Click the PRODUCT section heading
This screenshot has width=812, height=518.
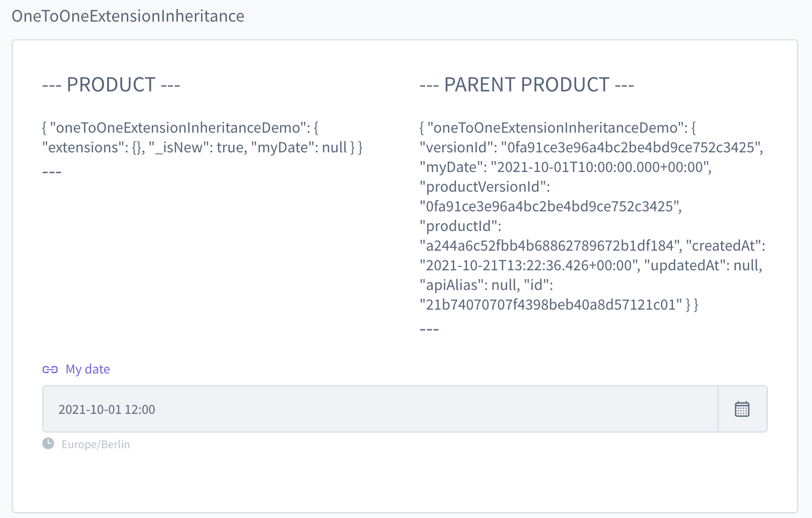[x=112, y=84]
